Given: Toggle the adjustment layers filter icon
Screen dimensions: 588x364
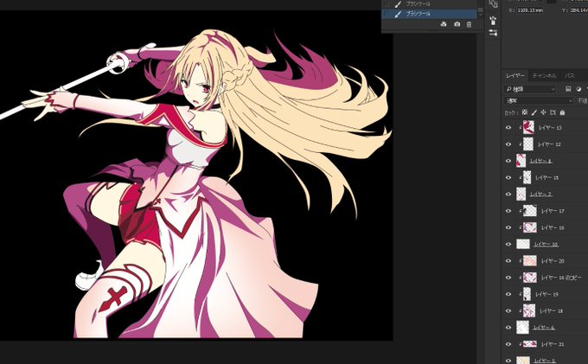Looking at the screenshot, I should point(578,89).
